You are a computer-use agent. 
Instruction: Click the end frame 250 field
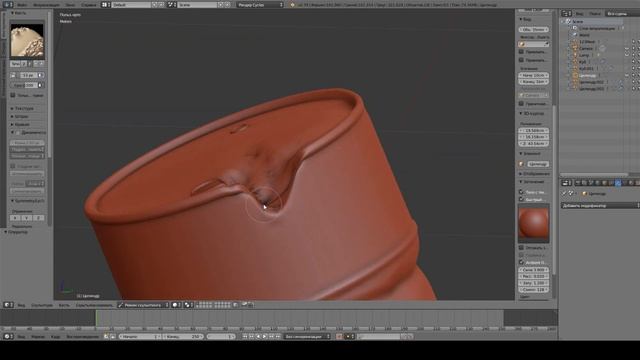pos(183,337)
